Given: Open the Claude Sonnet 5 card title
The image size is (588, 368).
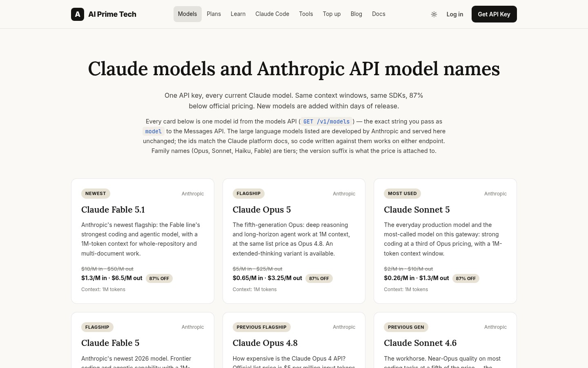Looking at the screenshot, I should pyautogui.click(x=417, y=210).
